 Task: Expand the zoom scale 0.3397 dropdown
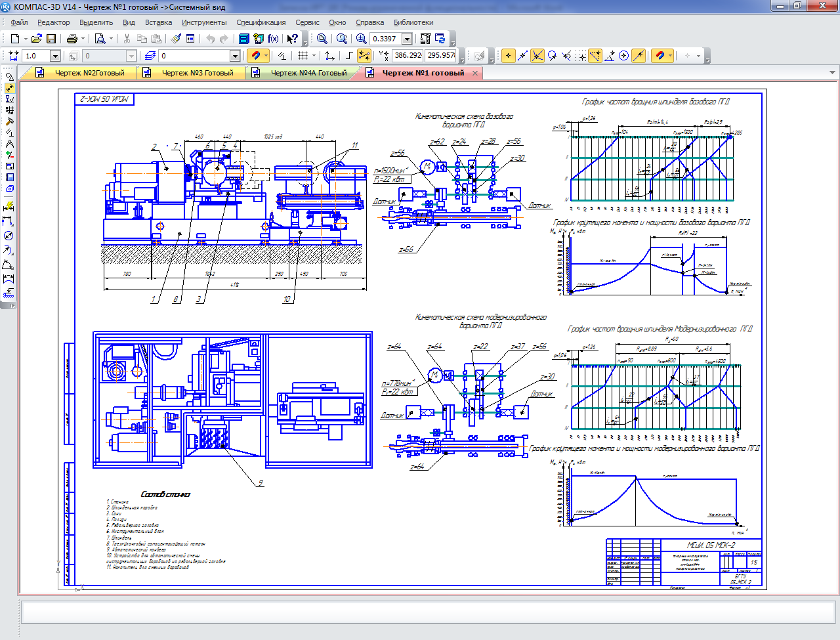407,39
